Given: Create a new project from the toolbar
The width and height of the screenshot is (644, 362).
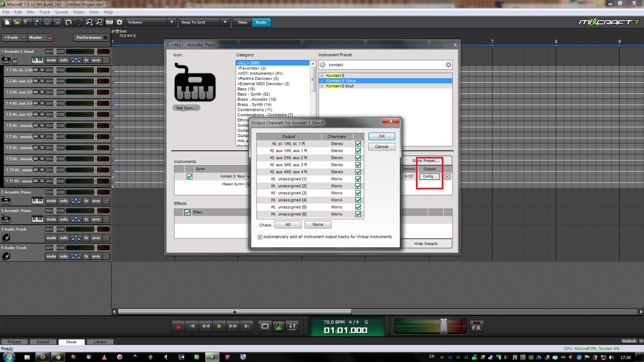Looking at the screenshot, I should (x=7, y=22).
